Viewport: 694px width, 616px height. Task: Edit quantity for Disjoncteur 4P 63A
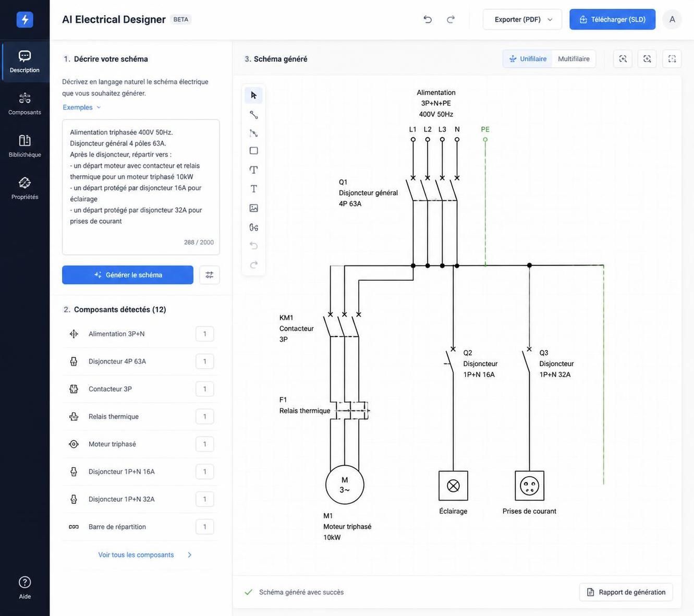(x=204, y=361)
